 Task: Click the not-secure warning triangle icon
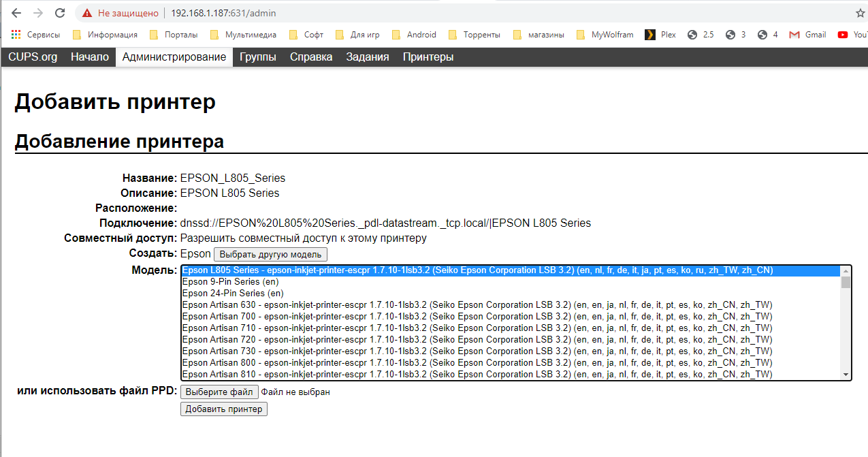[86, 13]
